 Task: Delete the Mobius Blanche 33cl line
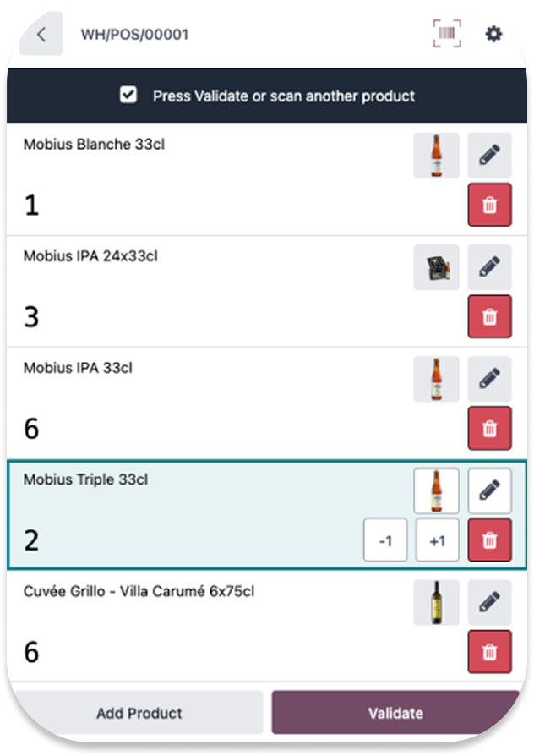489,205
